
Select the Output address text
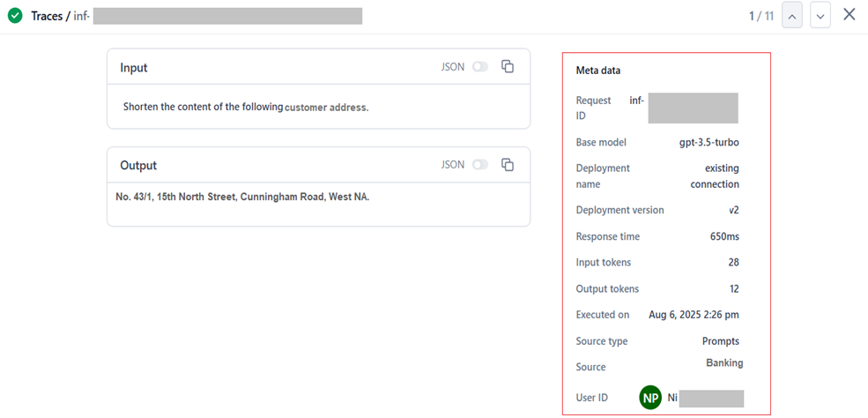click(x=242, y=197)
